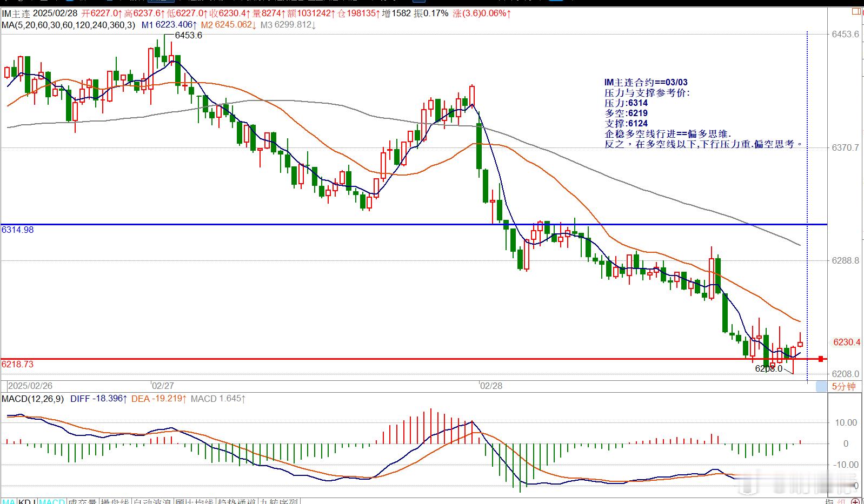Image resolution: width=864 pixels, height=504 pixels.
Task: Click the 5分钟 period selector
Action: 843,386
